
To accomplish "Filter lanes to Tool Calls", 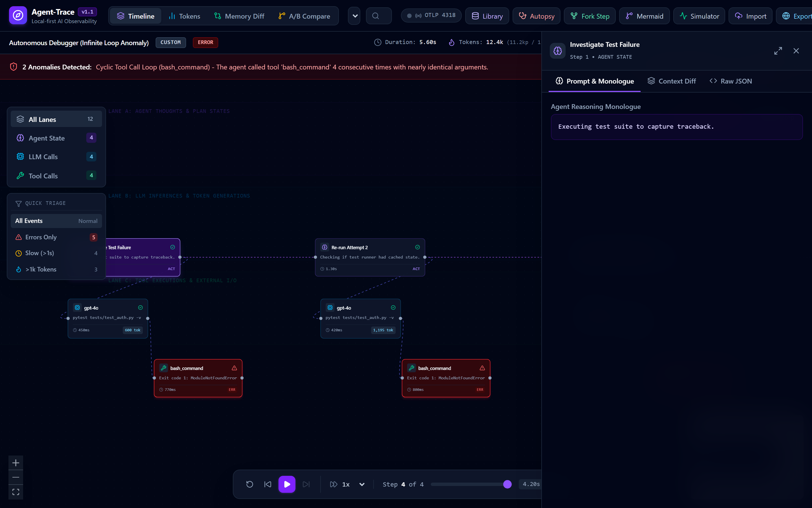I will click(x=56, y=176).
